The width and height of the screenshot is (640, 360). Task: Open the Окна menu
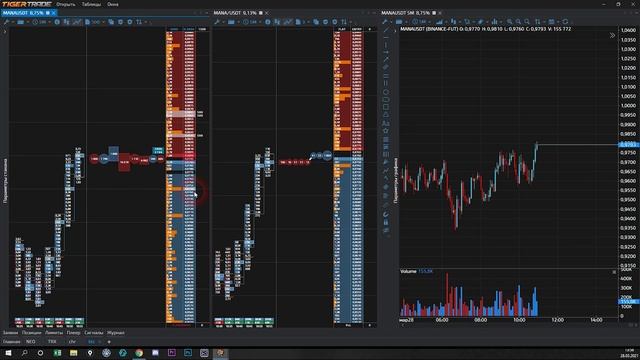(x=113, y=4)
